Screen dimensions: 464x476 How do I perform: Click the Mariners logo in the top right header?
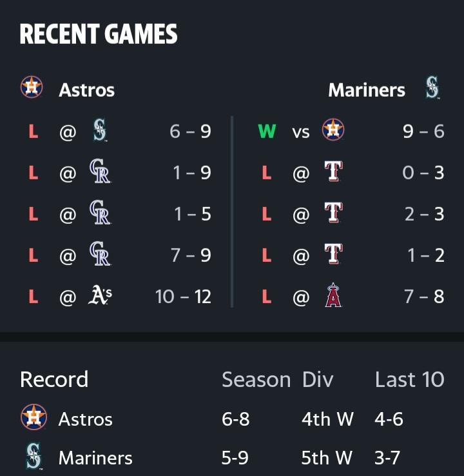tap(432, 88)
